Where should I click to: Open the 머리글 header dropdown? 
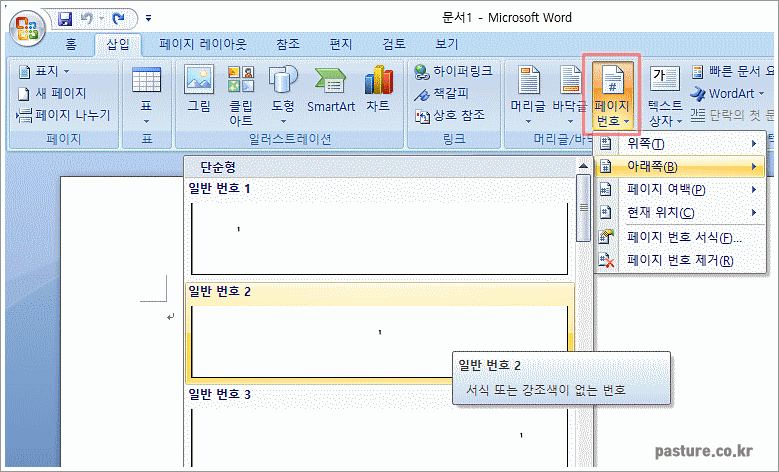click(528, 94)
